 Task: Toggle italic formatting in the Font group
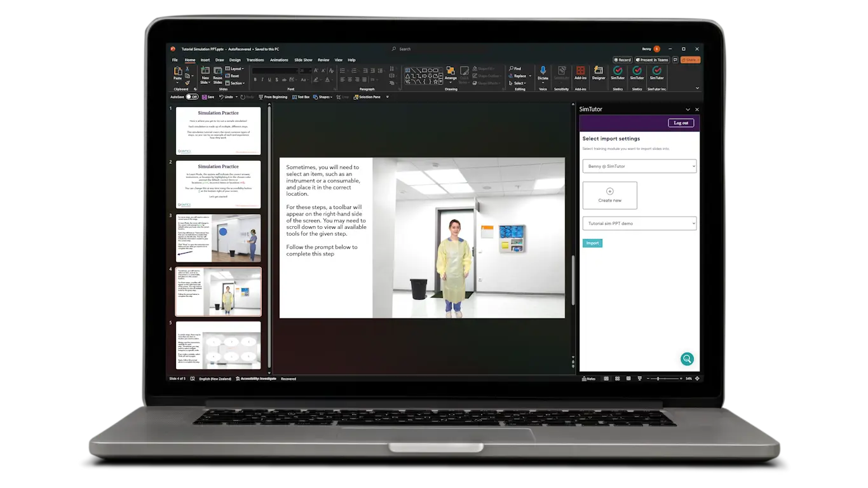point(262,79)
